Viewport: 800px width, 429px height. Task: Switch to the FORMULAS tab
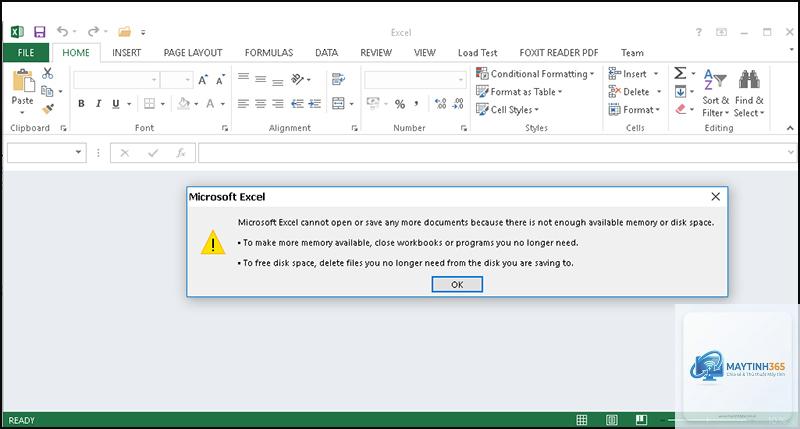[x=269, y=53]
